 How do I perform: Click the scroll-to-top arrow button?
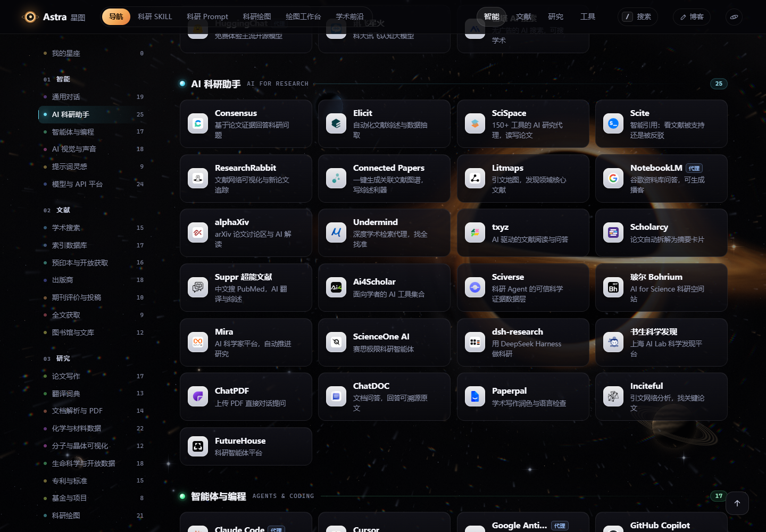point(737,503)
